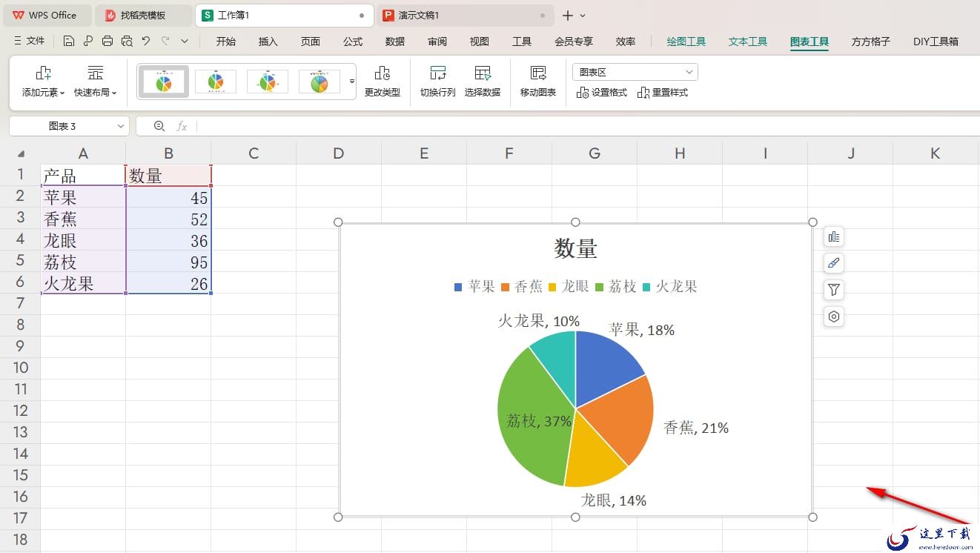Expand the chart styles gallery arrow
The width and height of the screenshot is (980, 553).
[352, 81]
